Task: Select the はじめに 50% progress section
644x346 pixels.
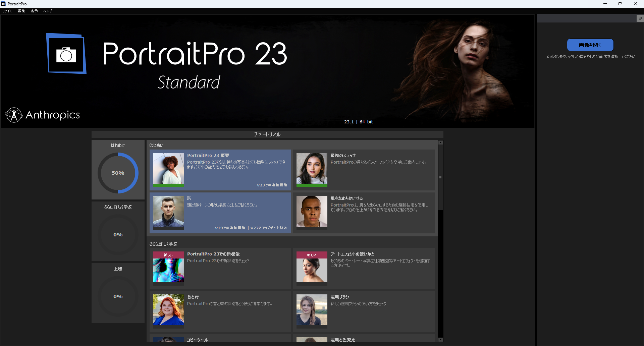Action: pyautogui.click(x=118, y=170)
